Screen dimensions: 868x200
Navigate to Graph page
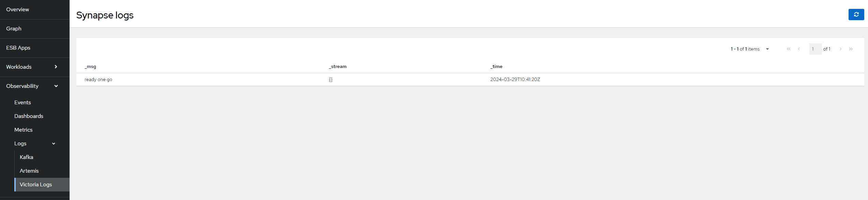pos(14,29)
